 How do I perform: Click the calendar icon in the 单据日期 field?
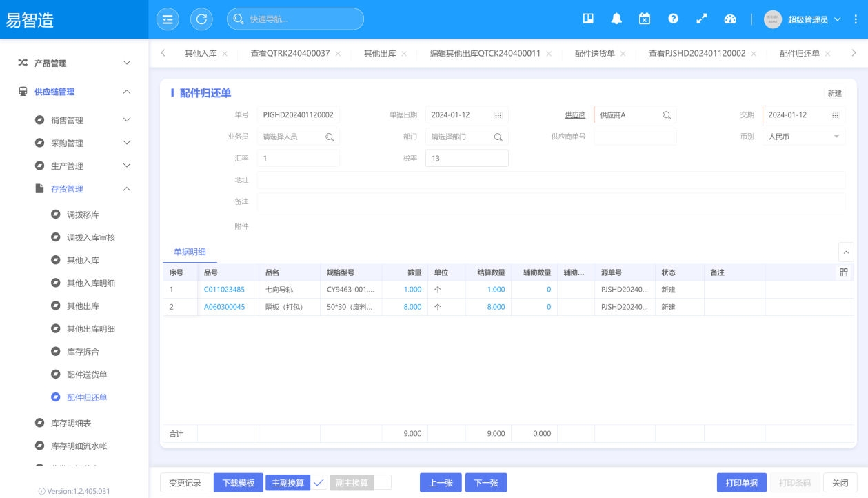coord(498,115)
